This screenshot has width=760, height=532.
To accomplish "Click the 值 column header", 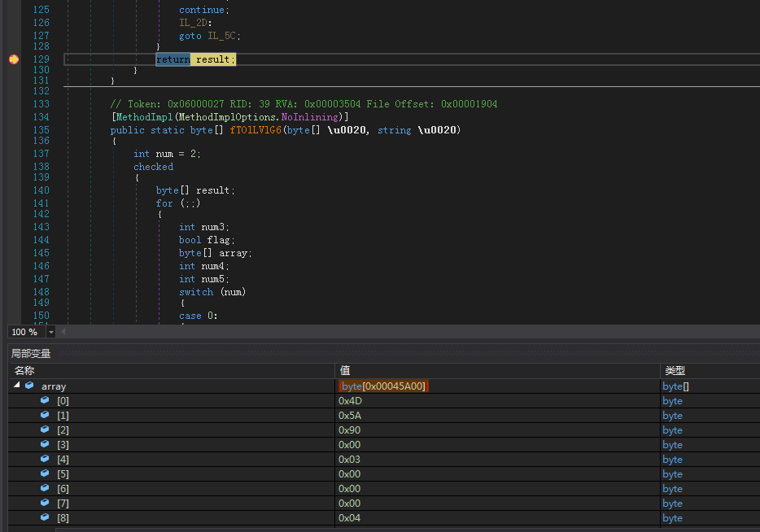I will (345, 371).
